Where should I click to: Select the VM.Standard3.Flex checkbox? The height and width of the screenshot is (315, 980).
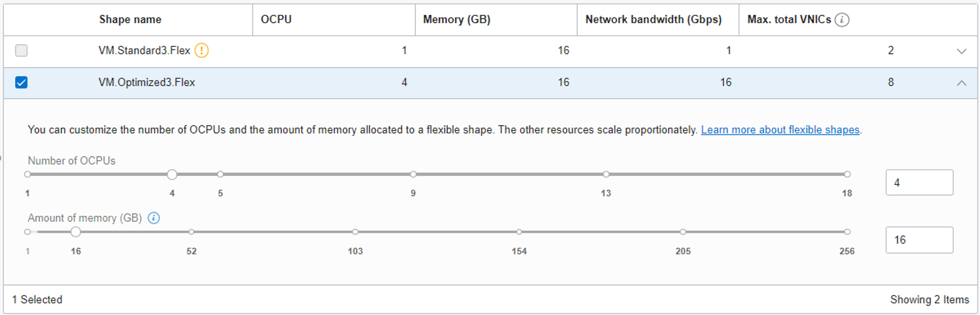pos(21,51)
